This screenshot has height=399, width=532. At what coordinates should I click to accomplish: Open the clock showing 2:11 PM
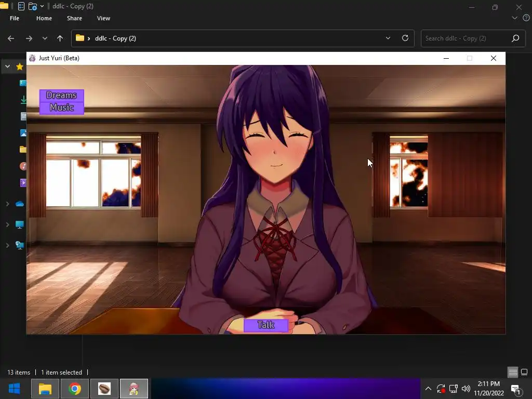click(x=489, y=389)
